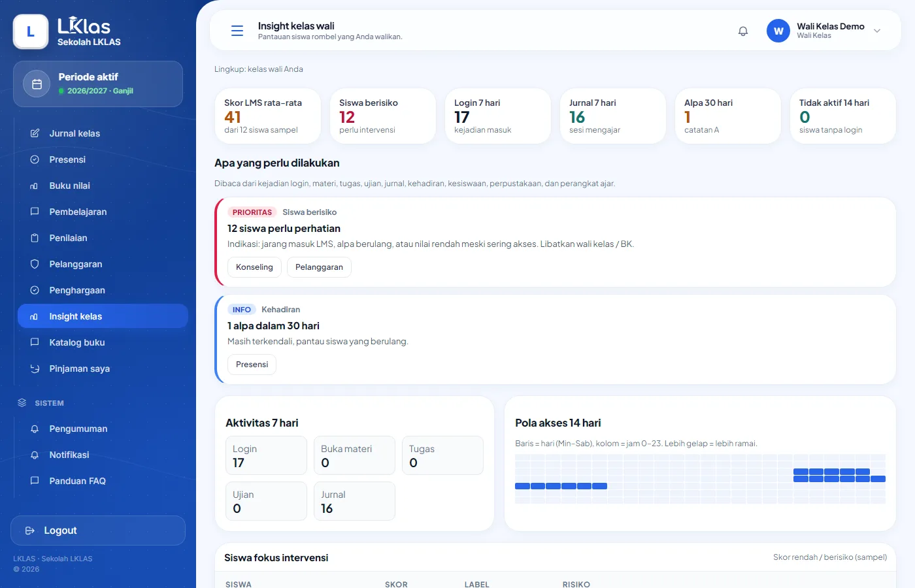Go to Buku nilai page

[x=103, y=186]
